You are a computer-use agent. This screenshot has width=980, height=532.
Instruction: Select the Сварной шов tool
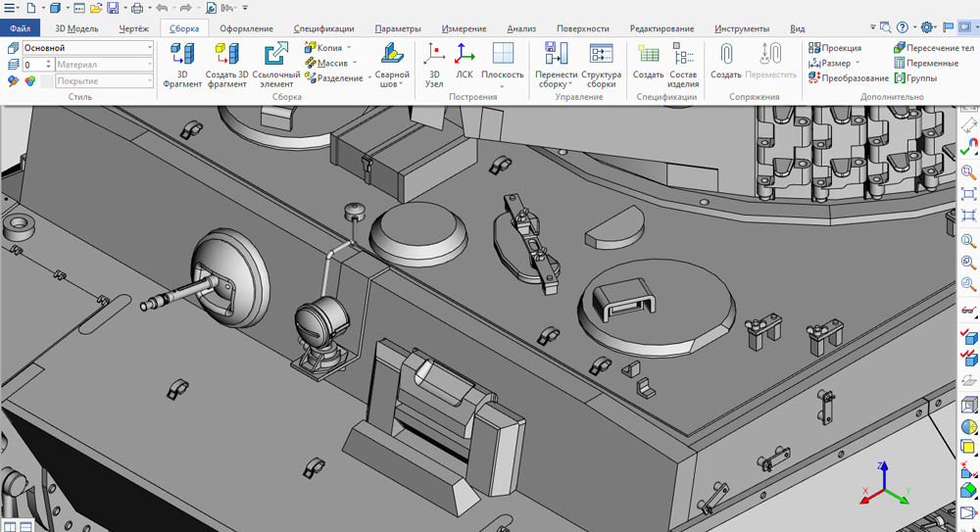click(392, 65)
